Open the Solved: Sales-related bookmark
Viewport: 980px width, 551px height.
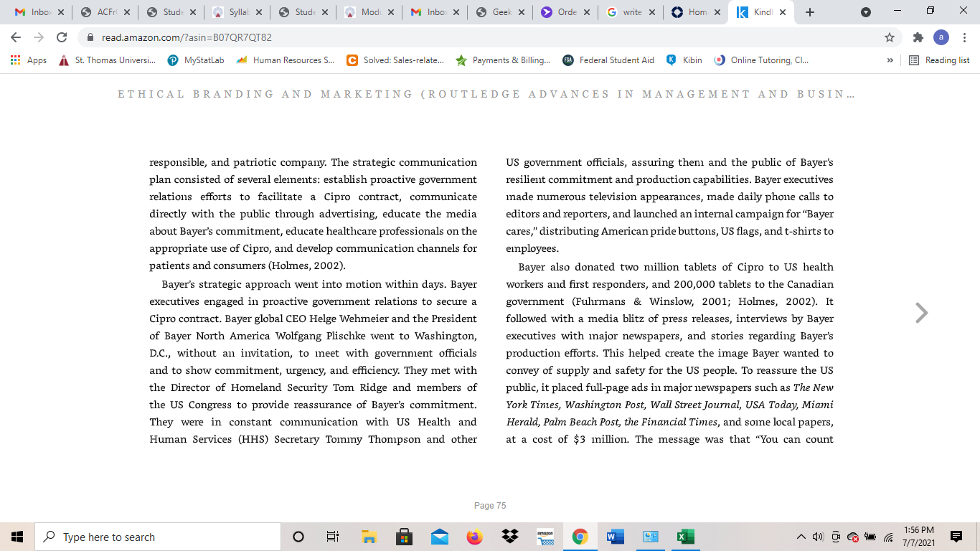coord(395,60)
